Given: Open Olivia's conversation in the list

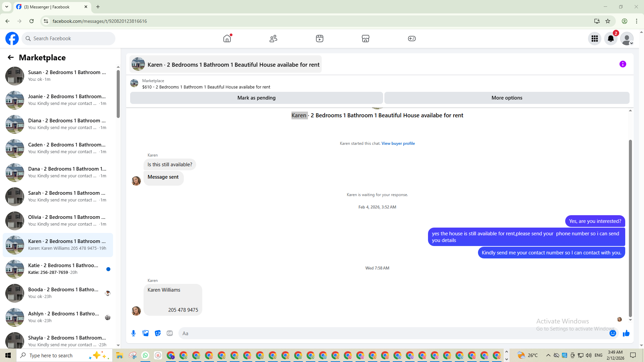Looking at the screenshot, I should [58, 221].
